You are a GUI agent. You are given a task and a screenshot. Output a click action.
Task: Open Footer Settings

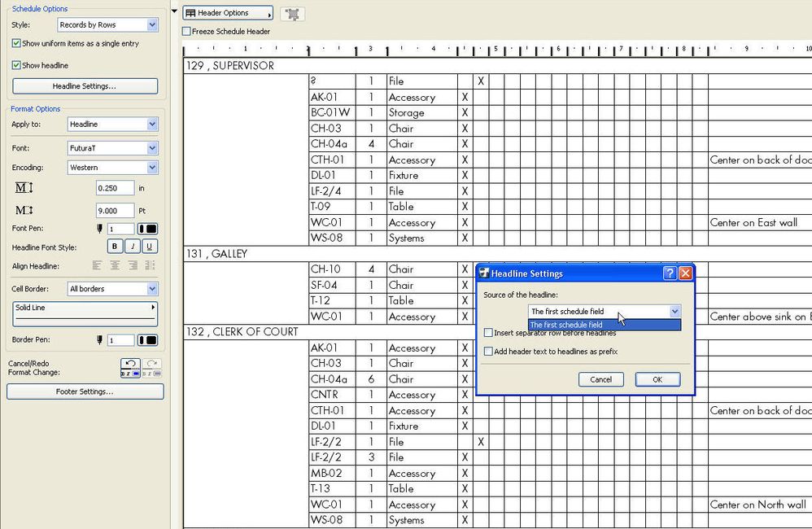point(85,391)
